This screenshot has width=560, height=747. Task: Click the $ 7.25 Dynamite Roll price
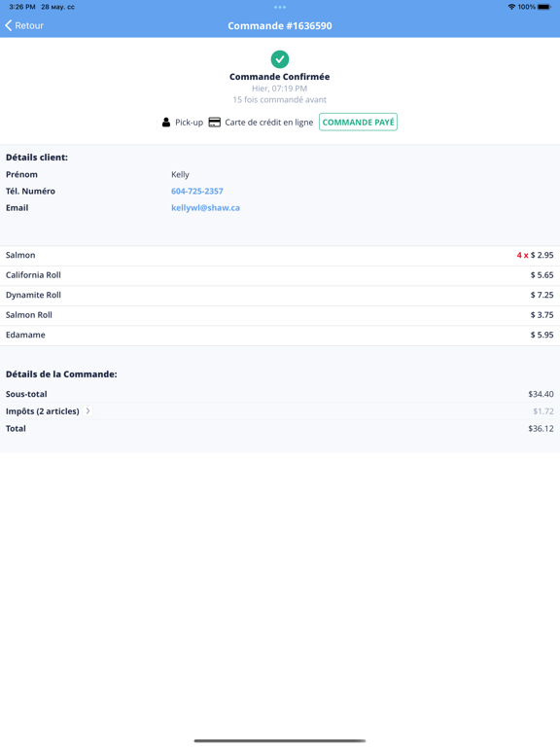[542, 296]
